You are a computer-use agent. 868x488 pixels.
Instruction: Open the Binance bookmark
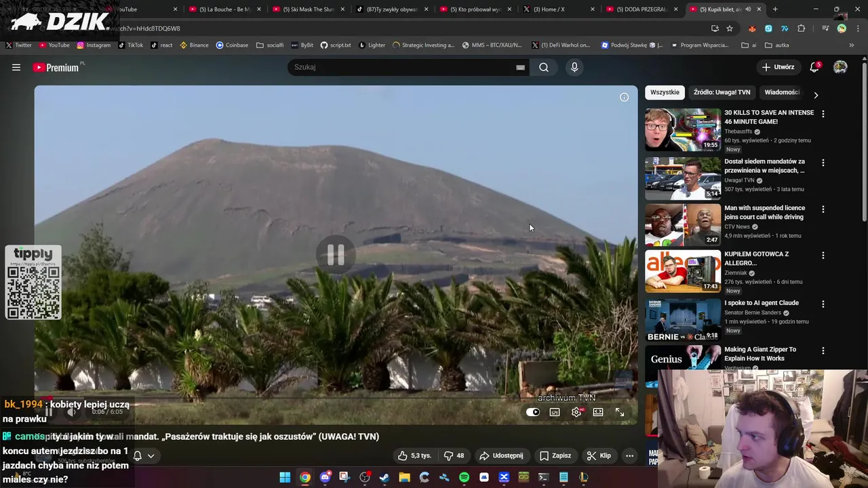pyautogui.click(x=194, y=45)
